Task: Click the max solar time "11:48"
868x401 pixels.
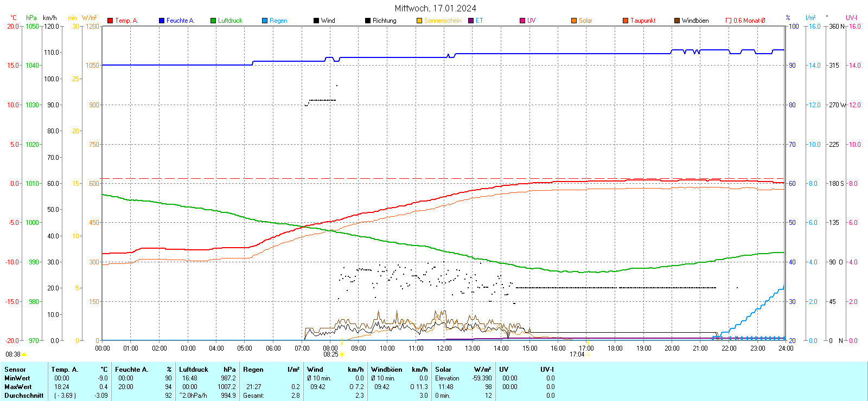Action: (x=446, y=387)
